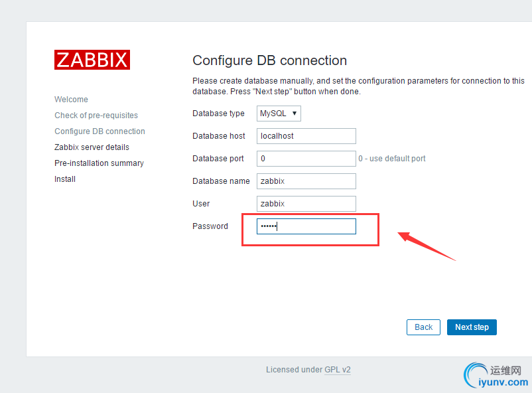The width and height of the screenshot is (532, 393).
Task: Click the '0 - use default port' hint
Action: [392, 159]
